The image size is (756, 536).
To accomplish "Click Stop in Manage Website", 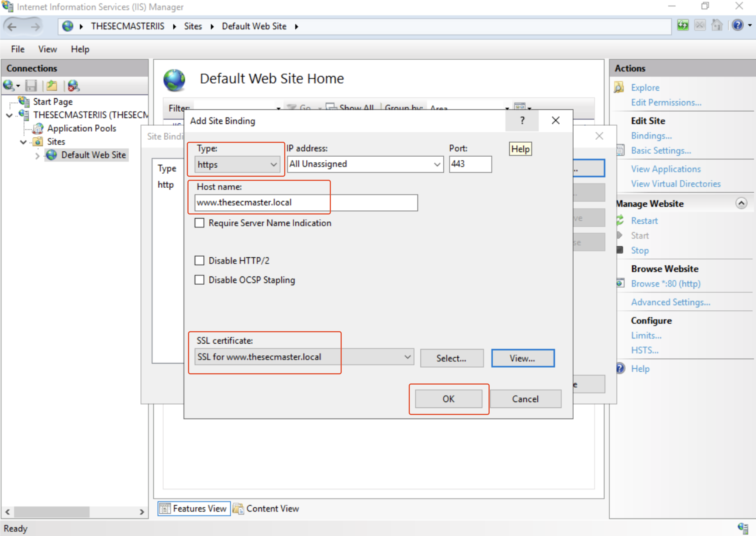I will click(640, 250).
